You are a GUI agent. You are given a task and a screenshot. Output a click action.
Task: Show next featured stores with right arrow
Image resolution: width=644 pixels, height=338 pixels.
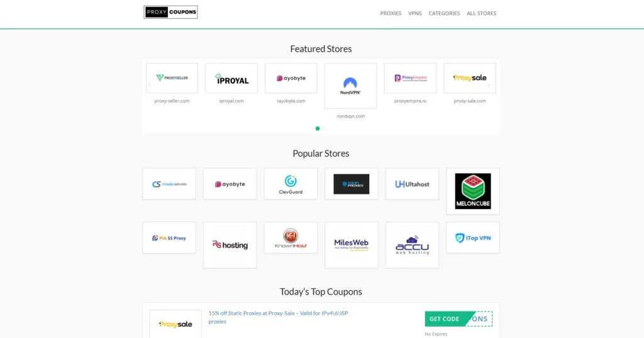point(489,86)
